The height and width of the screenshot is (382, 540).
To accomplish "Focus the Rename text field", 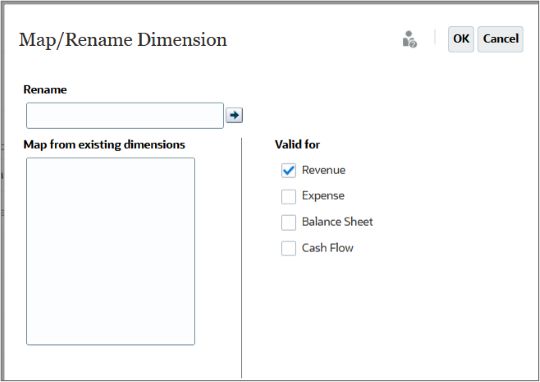I will pos(125,115).
